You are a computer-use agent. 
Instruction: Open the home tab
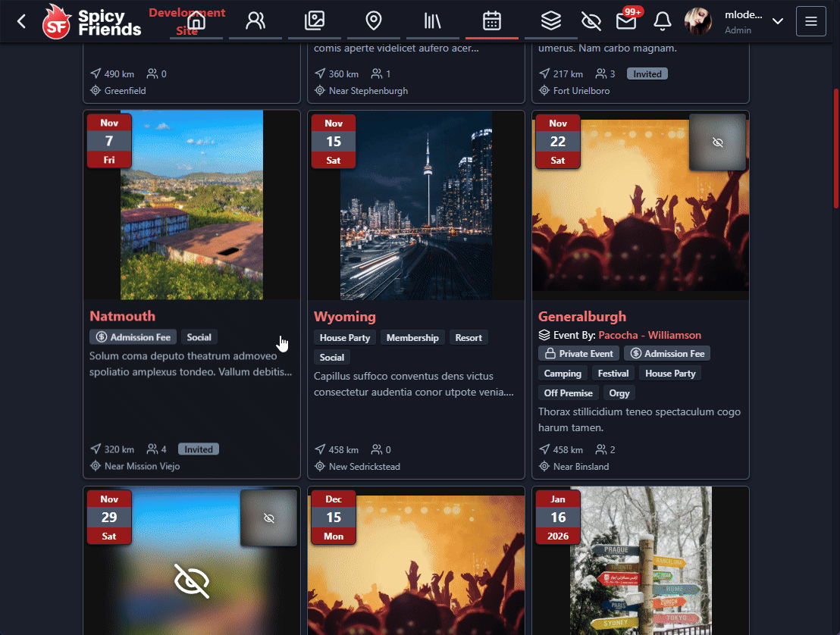click(196, 21)
